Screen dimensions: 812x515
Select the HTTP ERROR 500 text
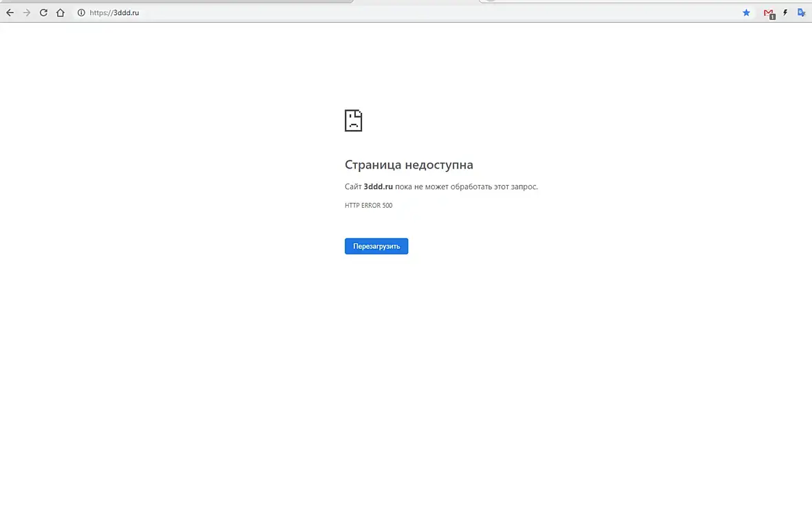coord(369,206)
